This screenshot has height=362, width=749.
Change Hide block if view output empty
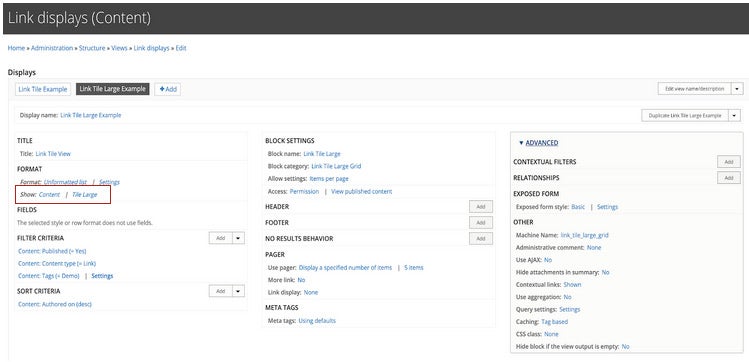pyautogui.click(x=625, y=347)
